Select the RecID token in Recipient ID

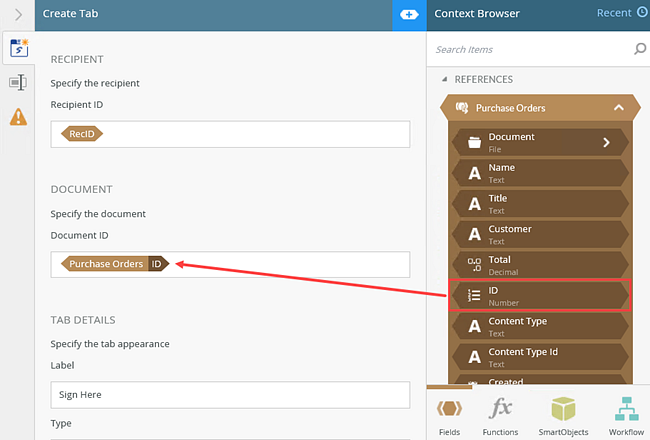(x=82, y=133)
